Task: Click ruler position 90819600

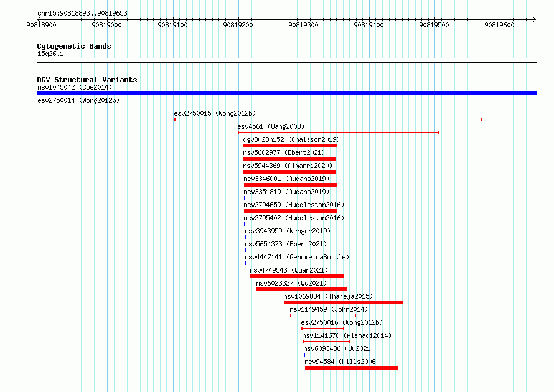Action: point(500,25)
